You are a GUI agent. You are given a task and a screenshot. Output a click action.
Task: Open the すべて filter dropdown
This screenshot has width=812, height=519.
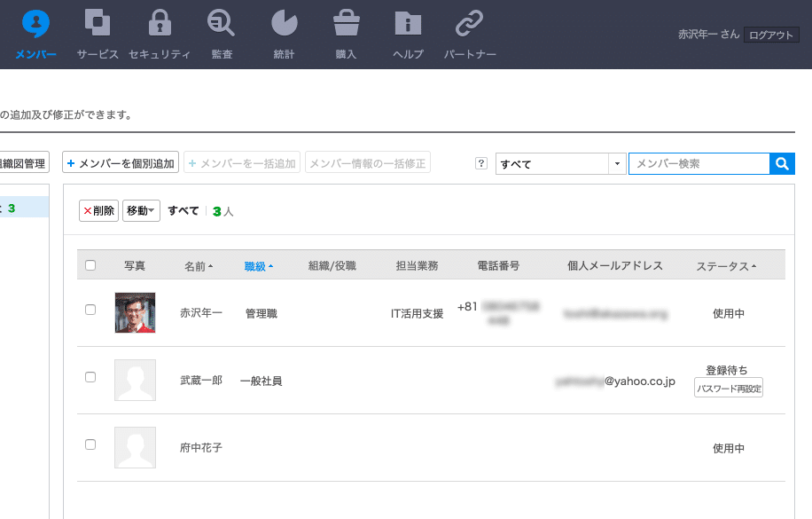click(x=560, y=163)
